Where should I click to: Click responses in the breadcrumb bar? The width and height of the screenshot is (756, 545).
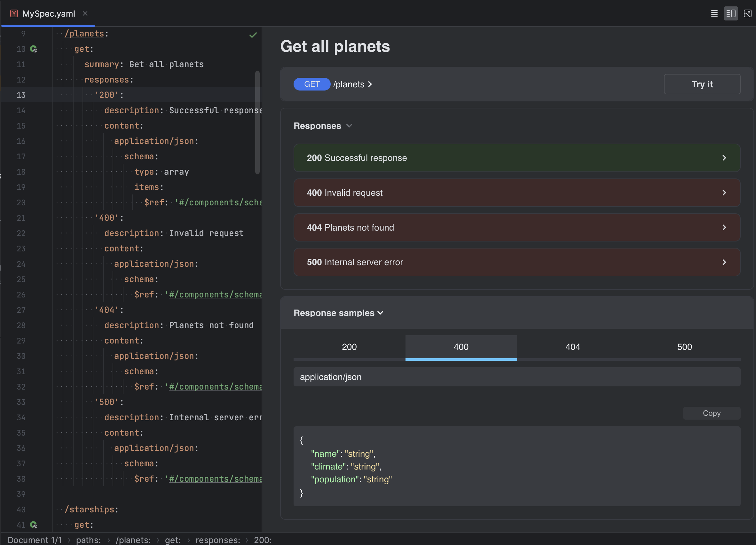[x=217, y=539]
